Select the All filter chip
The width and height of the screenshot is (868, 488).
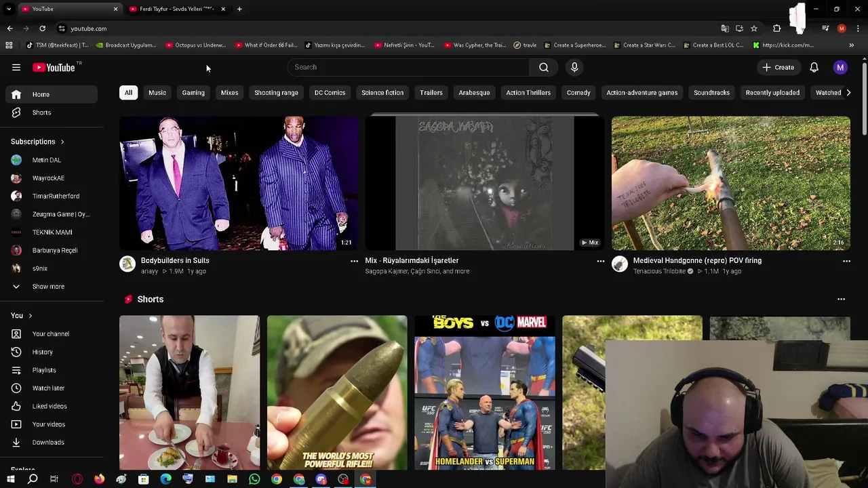click(128, 93)
